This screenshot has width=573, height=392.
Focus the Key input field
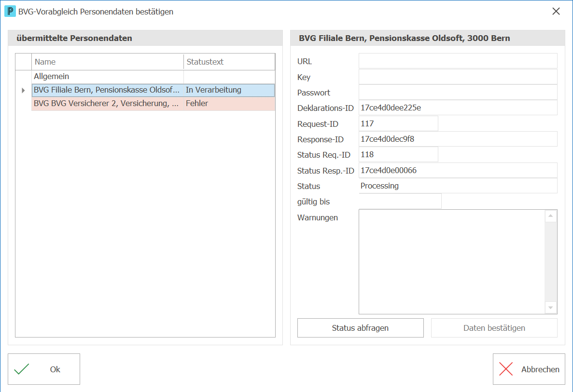tap(458, 77)
